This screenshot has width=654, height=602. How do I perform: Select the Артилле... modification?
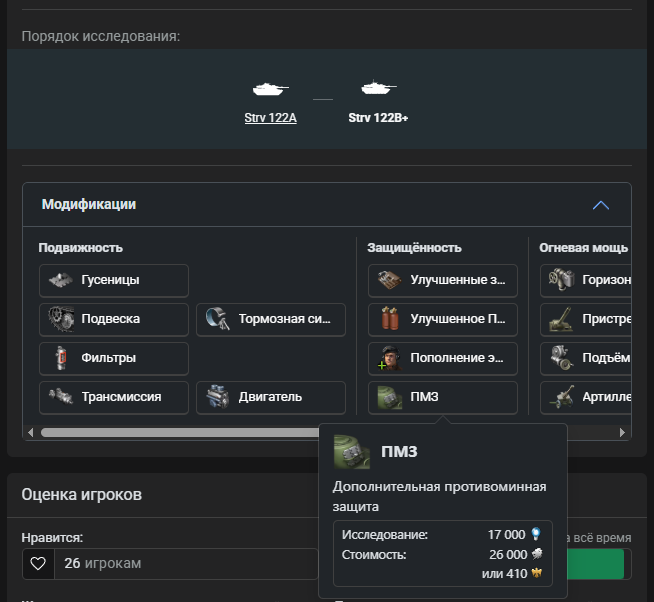[x=586, y=397]
